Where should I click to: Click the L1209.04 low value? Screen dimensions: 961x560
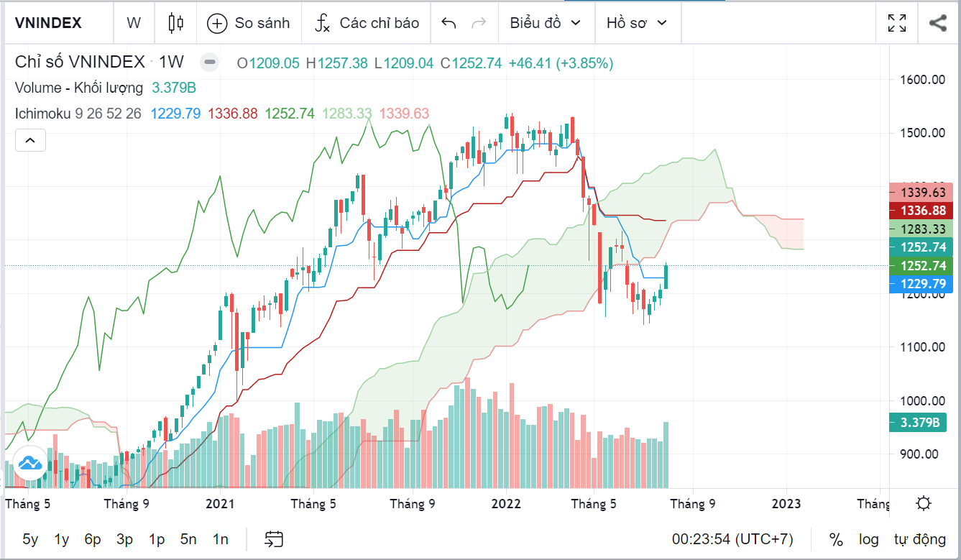coord(404,63)
